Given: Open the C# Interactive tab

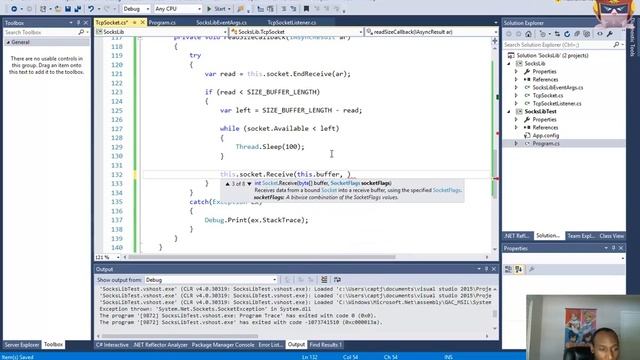Looking at the screenshot, I should [x=112, y=345].
